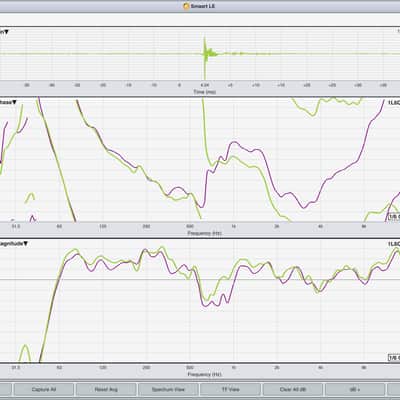The image size is (400, 400).
Task: Select the smoothing box in the magnitude plot
Action: point(394,358)
